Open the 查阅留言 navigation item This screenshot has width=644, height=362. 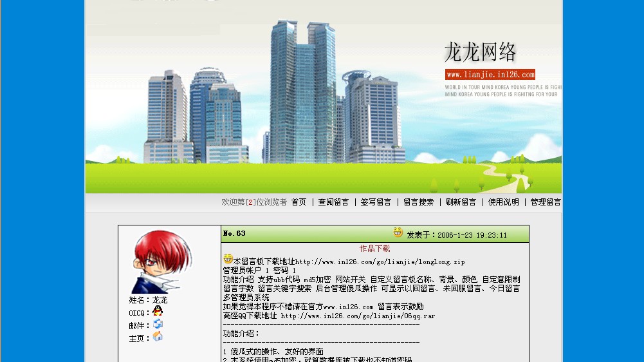point(333,202)
